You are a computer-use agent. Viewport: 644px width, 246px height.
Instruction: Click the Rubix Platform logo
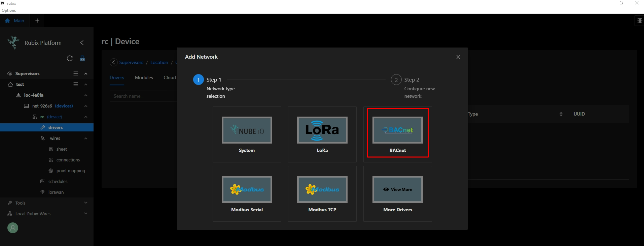pos(13,42)
